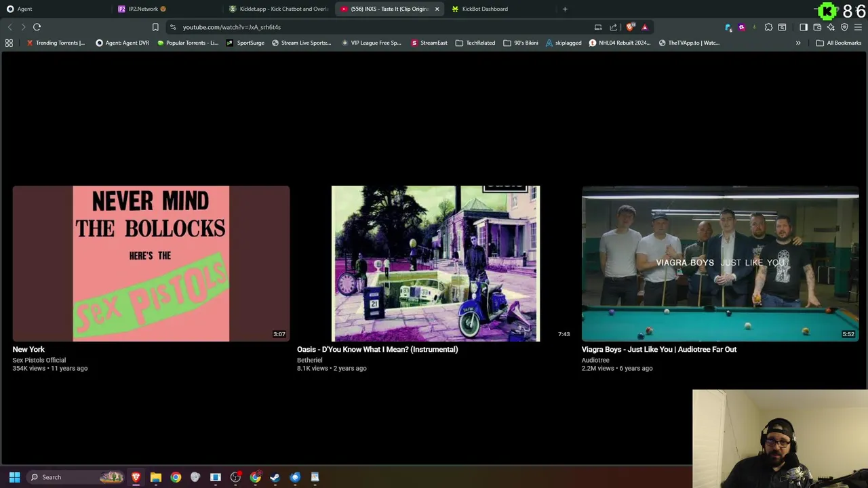Open the Brave Wallet icon
868x488 pixels.
point(817,27)
